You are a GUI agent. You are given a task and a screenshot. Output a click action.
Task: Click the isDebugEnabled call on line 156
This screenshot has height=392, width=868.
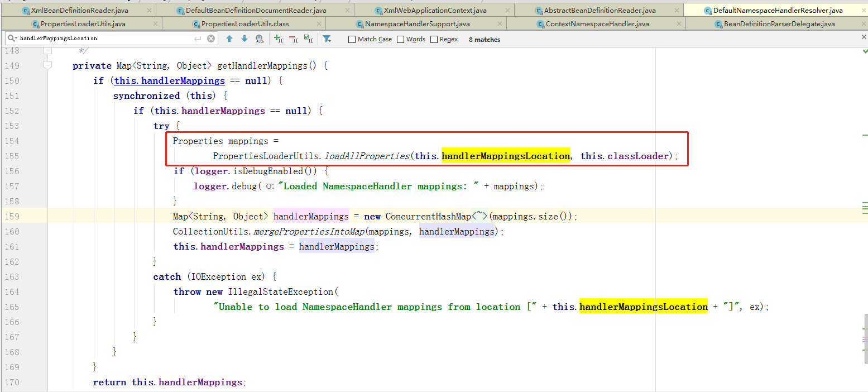pos(268,171)
